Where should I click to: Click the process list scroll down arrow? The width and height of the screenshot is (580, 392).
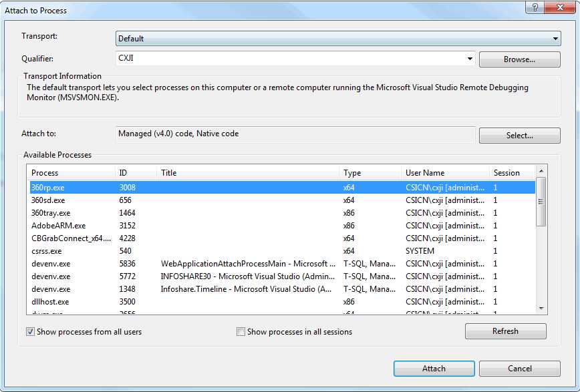[541, 309]
